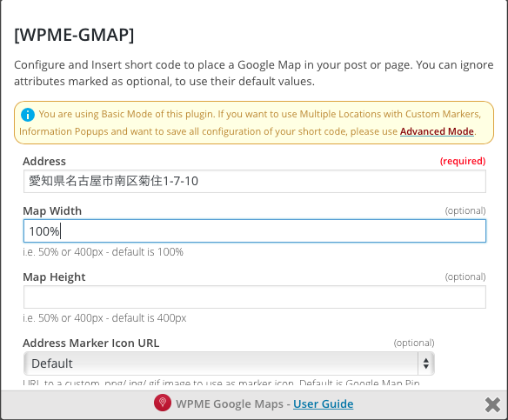Click the Map Height label

[x=54, y=277]
